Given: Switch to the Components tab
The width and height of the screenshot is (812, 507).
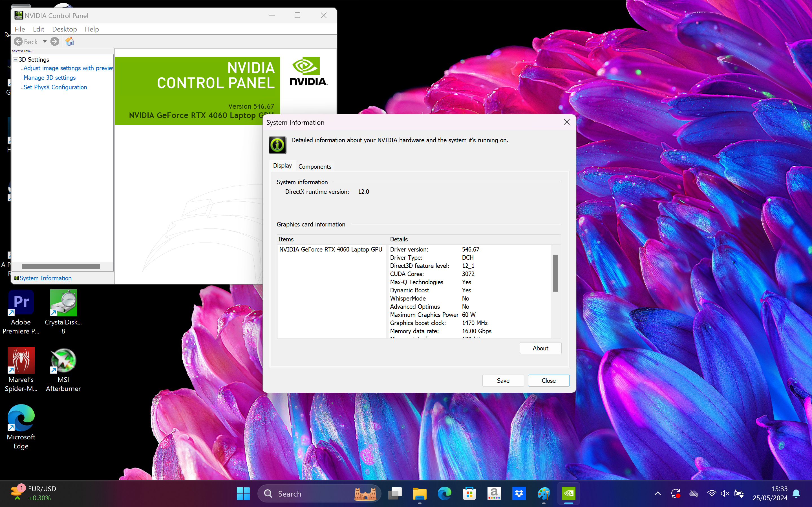Looking at the screenshot, I should [314, 167].
